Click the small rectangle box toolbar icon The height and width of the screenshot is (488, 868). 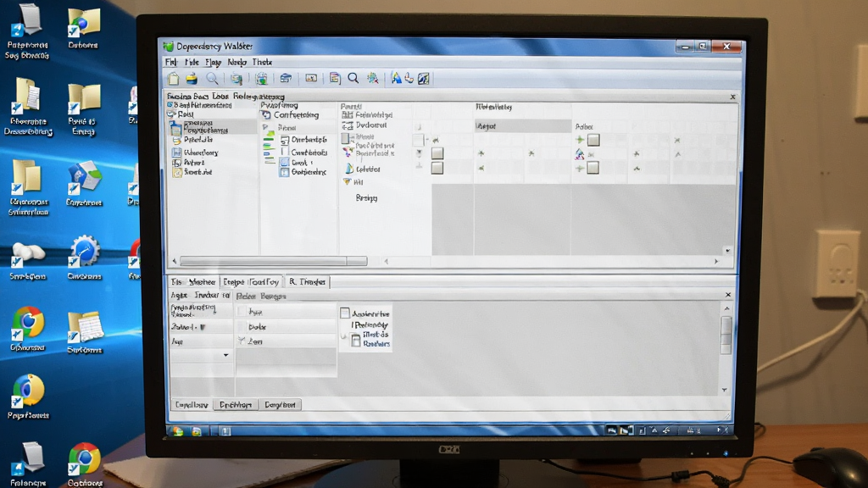point(311,79)
